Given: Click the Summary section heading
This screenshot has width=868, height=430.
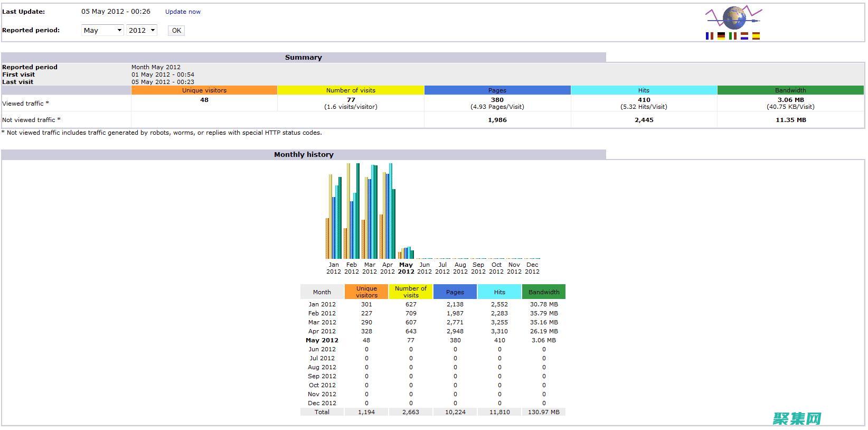Looking at the screenshot, I should pos(303,58).
